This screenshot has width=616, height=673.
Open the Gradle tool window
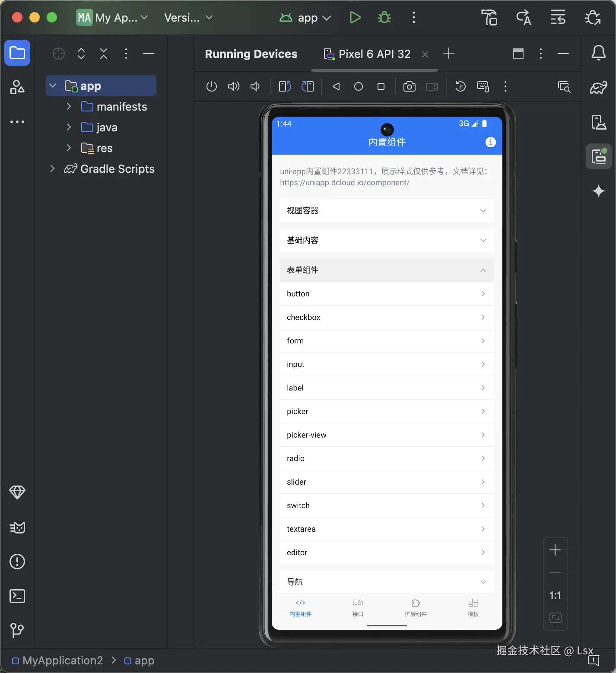(598, 87)
